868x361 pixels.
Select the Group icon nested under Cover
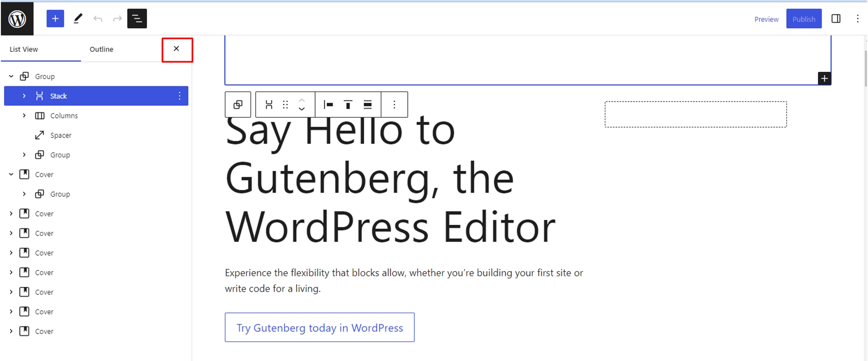(x=40, y=194)
